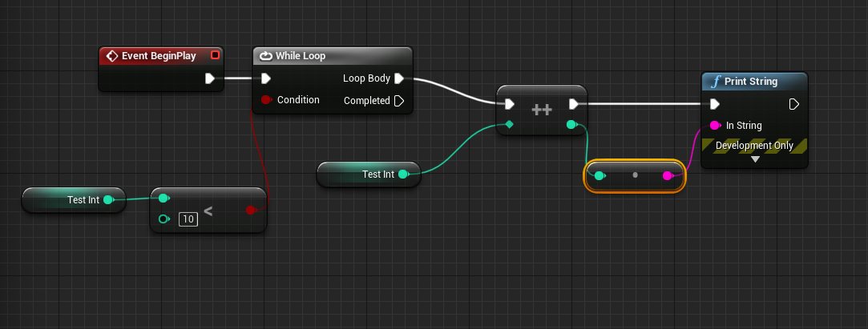Image resolution: width=868 pixels, height=329 pixels.
Task: Click the red delegate pin on Event BeginPlay
Action: [215, 54]
